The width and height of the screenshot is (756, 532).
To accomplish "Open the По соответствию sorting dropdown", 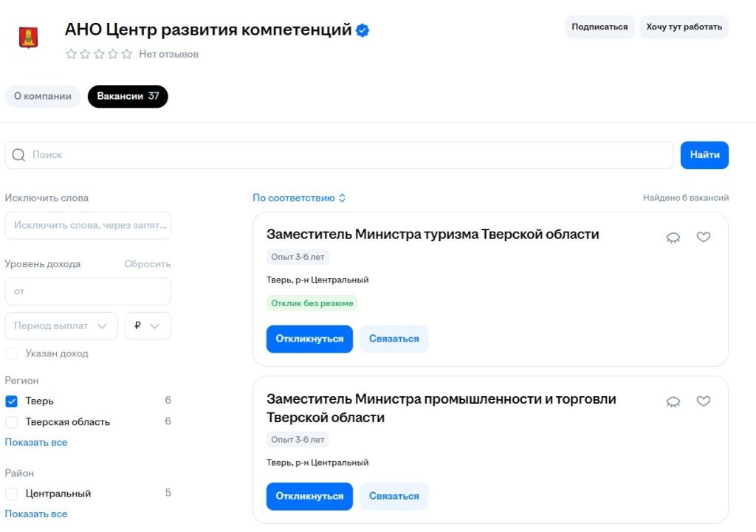I will click(298, 198).
